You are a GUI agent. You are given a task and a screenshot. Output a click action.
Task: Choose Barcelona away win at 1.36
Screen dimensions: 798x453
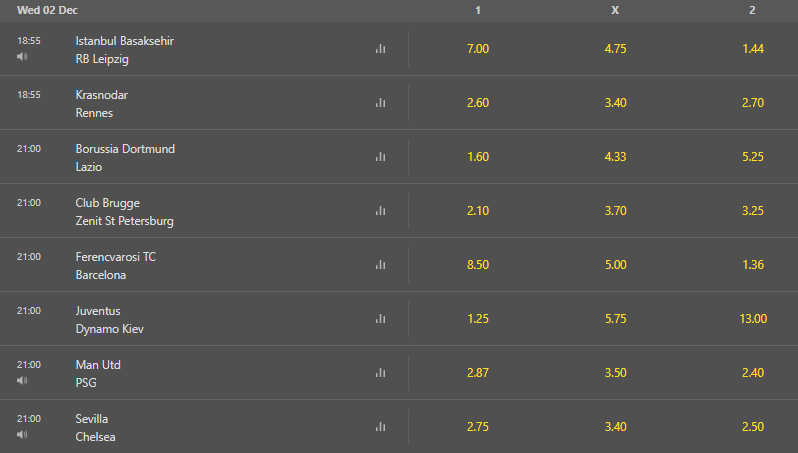[753, 265]
